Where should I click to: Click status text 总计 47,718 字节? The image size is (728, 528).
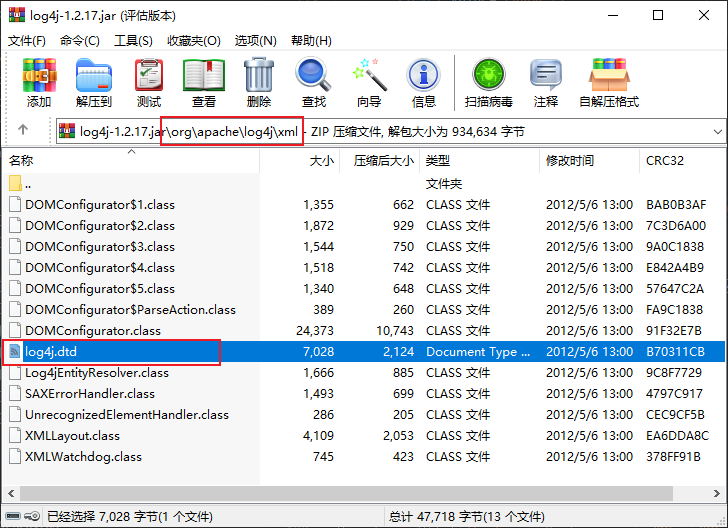467,516
